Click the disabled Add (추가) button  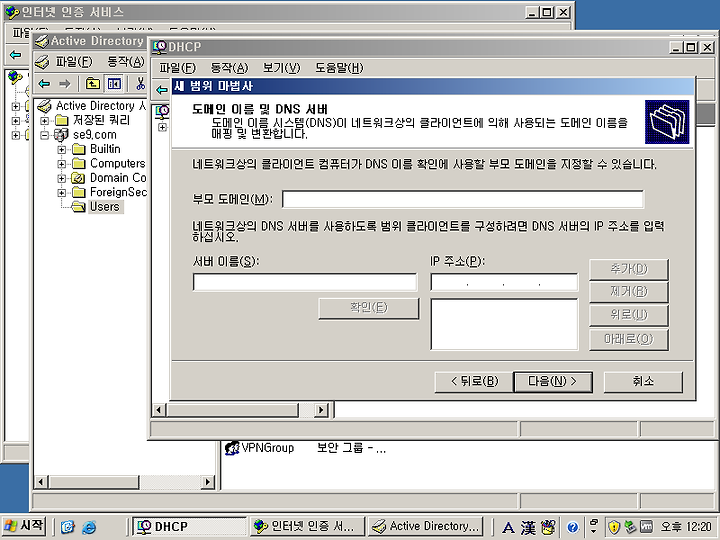click(629, 269)
